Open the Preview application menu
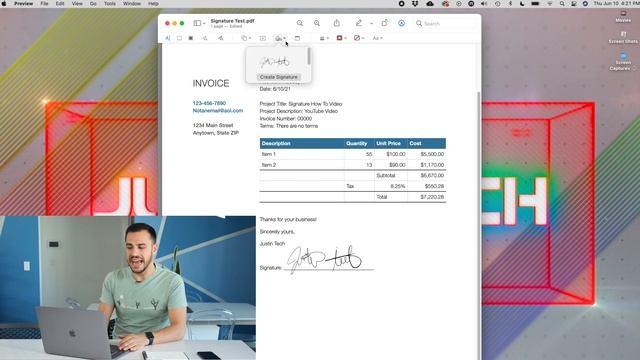 pyautogui.click(x=24, y=4)
